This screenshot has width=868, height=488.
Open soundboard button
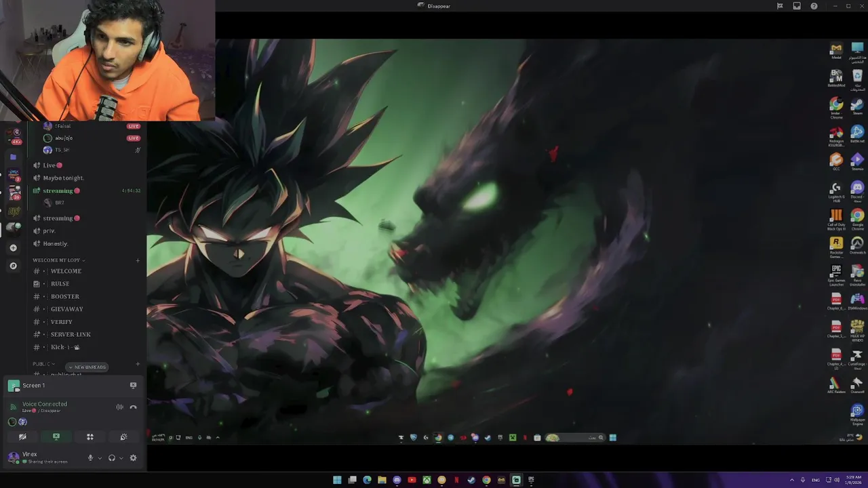(123, 437)
